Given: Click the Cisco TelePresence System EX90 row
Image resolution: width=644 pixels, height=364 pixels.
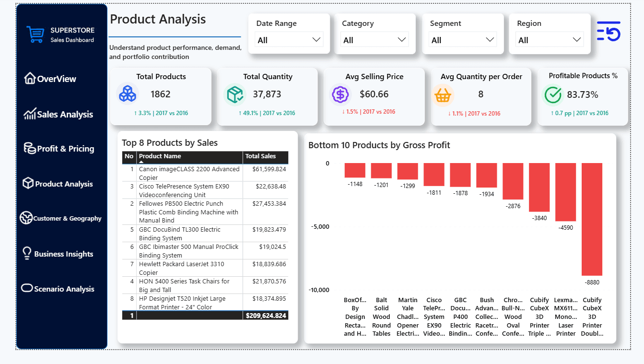Looking at the screenshot, I should tap(205, 190).
